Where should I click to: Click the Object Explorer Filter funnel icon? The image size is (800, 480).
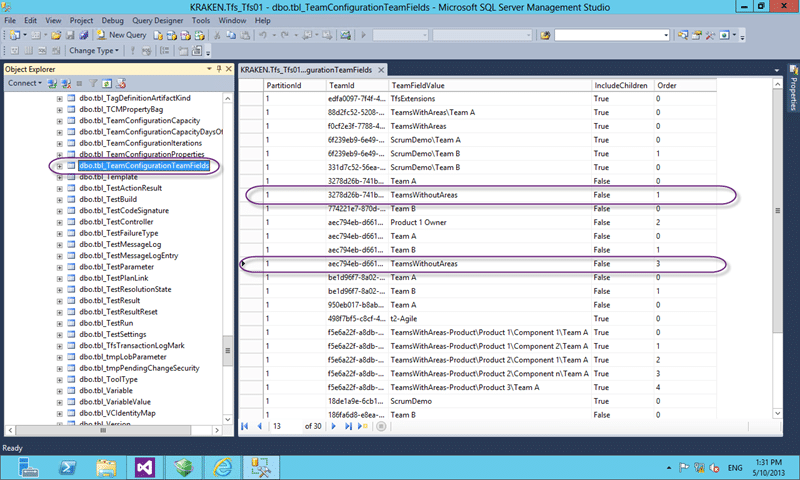[93, 83]
